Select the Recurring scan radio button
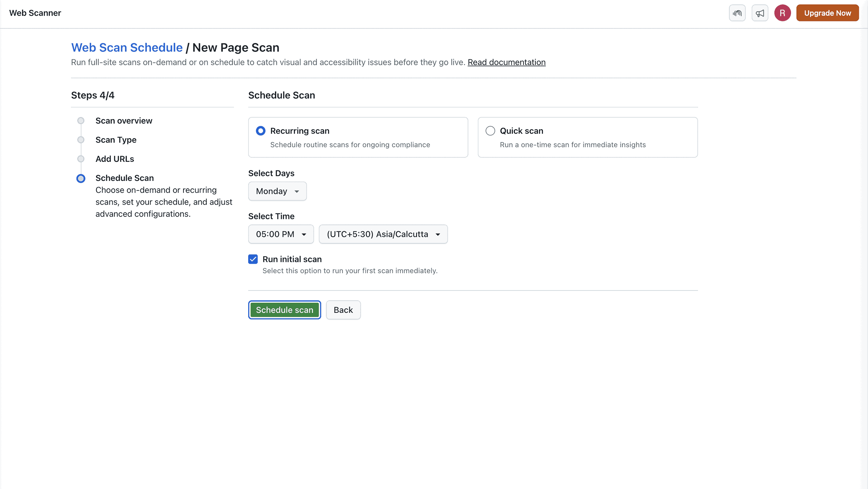The width and height of the screenshot is (868, 489). pos(260,131)
